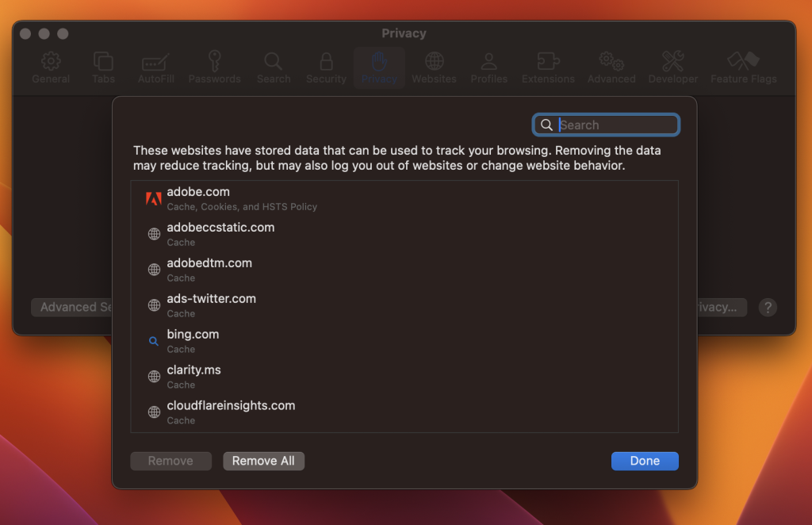Select the adobeccstatic.com entry
Viewport: 812px width, 525px height.
pyautogui.click(x=404, y=235)
